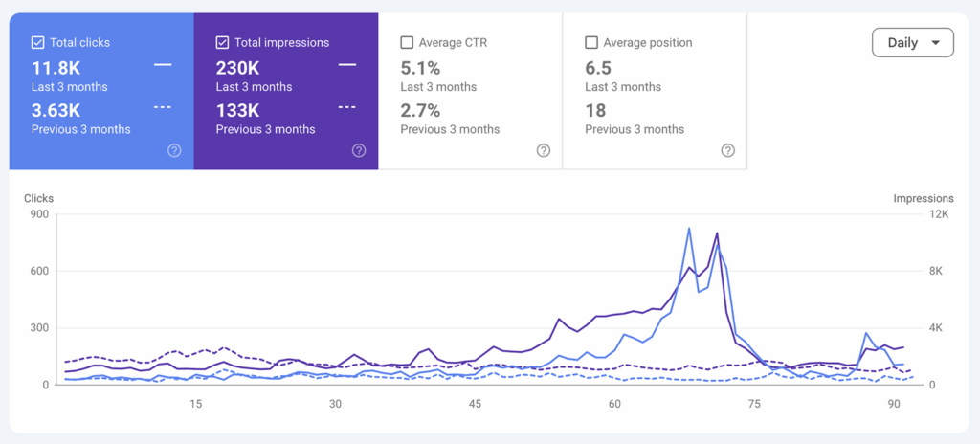This screenshot has height=444, width=980.
Task: Open the Daily granularity dropdown
Action: point(912,43)
